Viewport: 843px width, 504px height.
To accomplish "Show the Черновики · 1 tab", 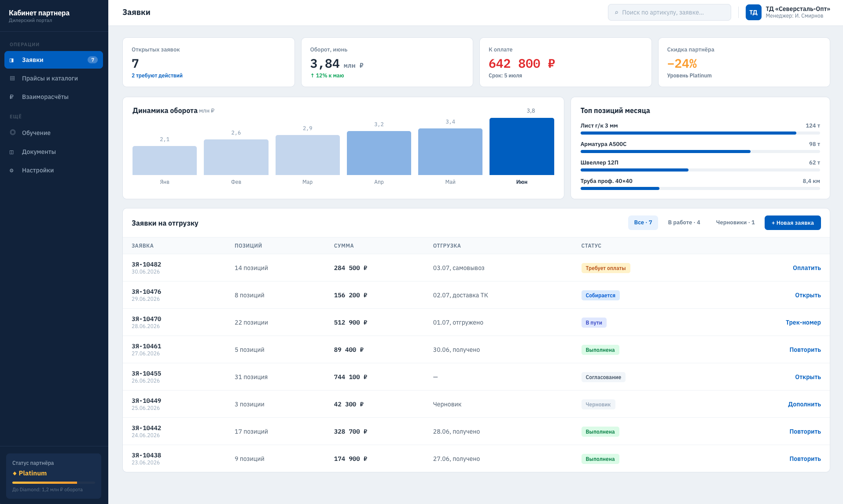I will tap(735, 223).
